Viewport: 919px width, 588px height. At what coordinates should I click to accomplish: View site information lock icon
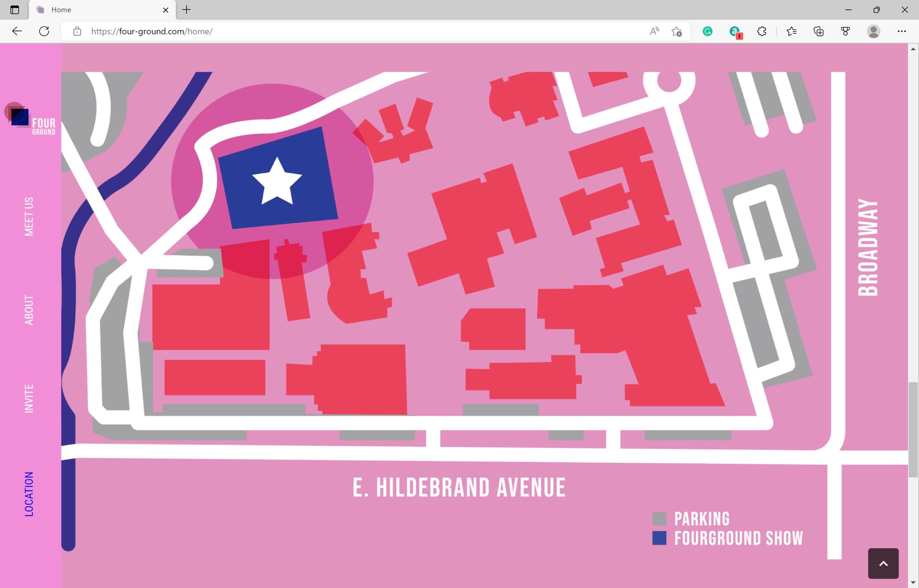coord(77,31)
